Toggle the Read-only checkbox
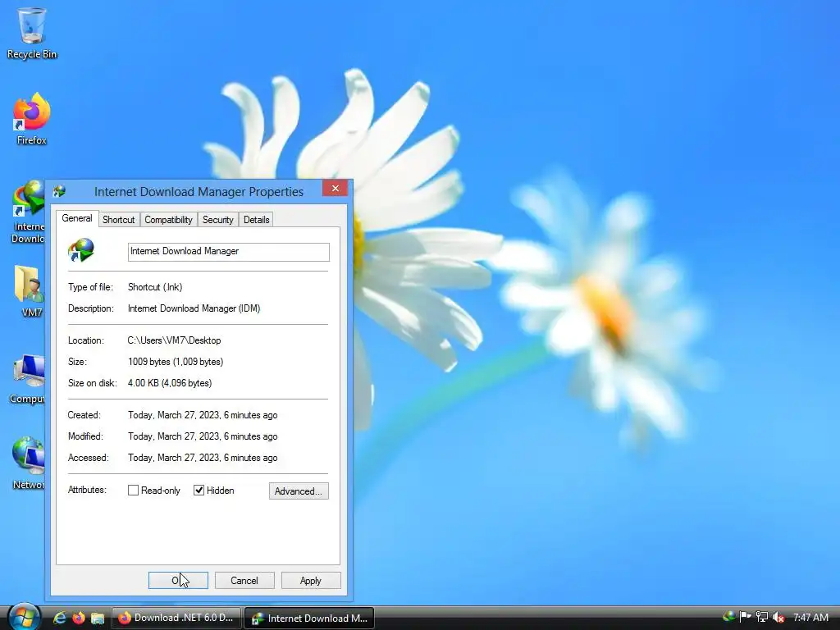This screenshot has width=840, height=630. pyautogui.click(x=134, y=491)
